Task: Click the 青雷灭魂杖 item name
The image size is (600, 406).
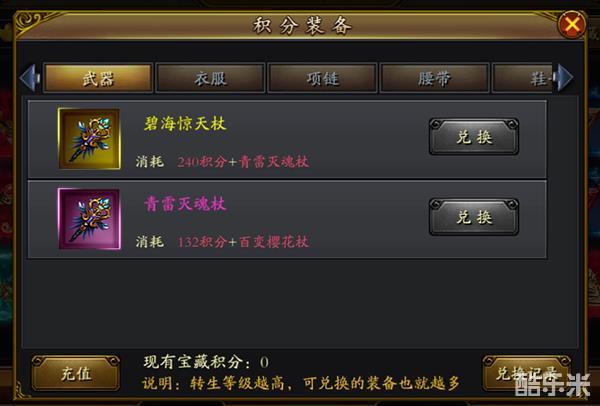Action: tap(185, 204)
